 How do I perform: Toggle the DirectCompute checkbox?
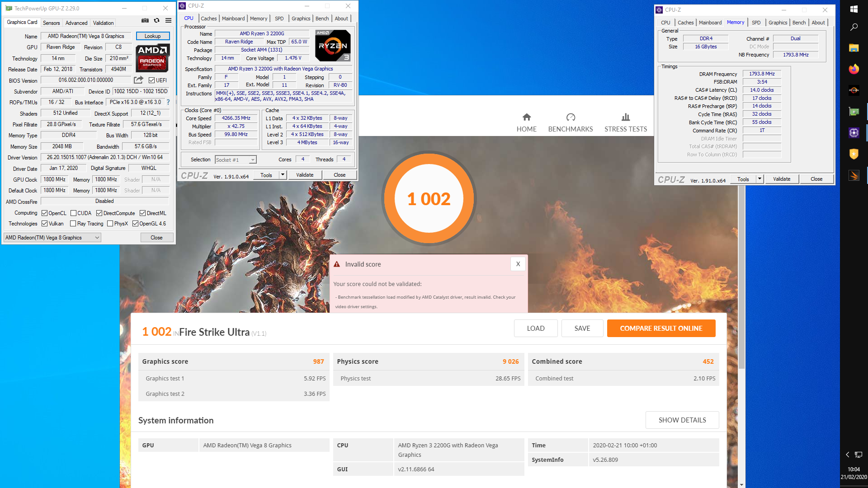99,213
